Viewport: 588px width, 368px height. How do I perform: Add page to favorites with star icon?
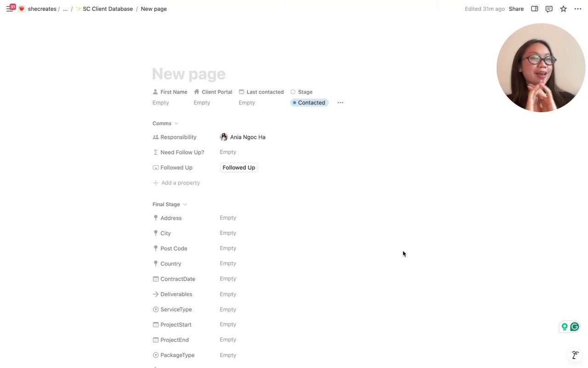pos(563,9)
